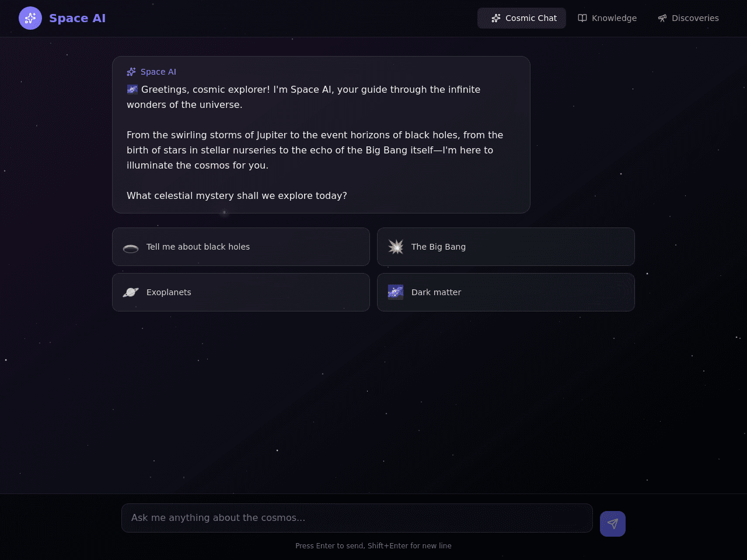
Task: Click the paper plane send icon
Action: click(x=613, y=524)
